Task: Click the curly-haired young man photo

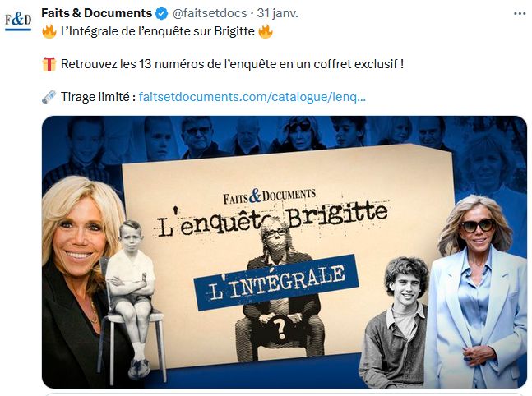Action: [396, 322]
